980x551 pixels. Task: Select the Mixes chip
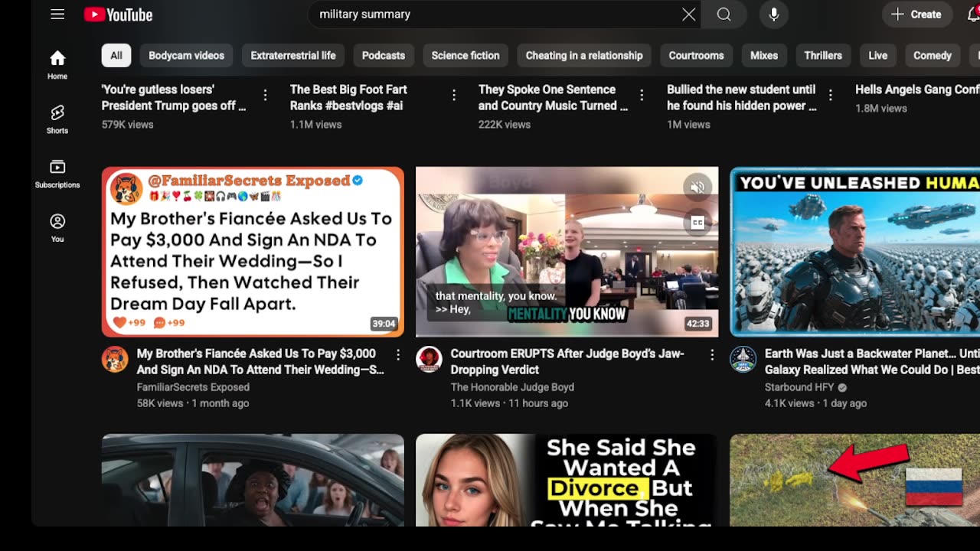764,55
